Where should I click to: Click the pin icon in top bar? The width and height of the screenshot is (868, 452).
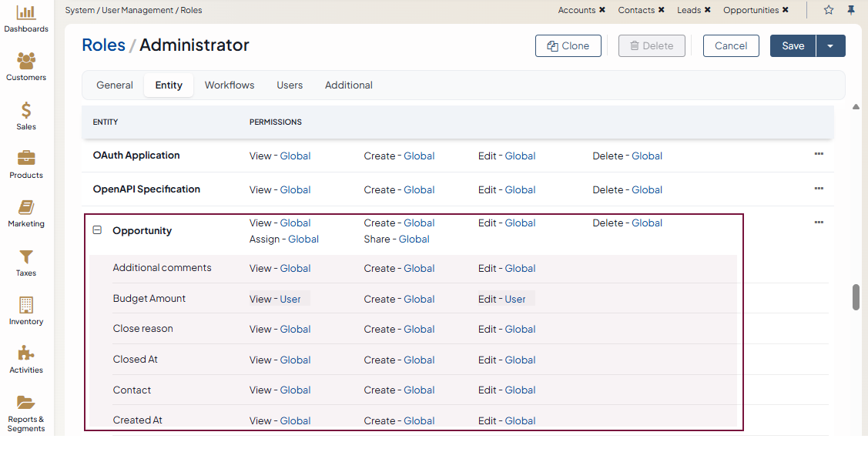pyautogui.click(x=851, y=10)
